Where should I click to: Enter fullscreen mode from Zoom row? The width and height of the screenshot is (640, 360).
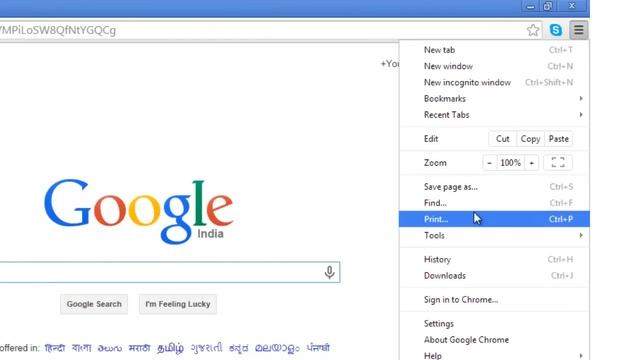(558, 162)
